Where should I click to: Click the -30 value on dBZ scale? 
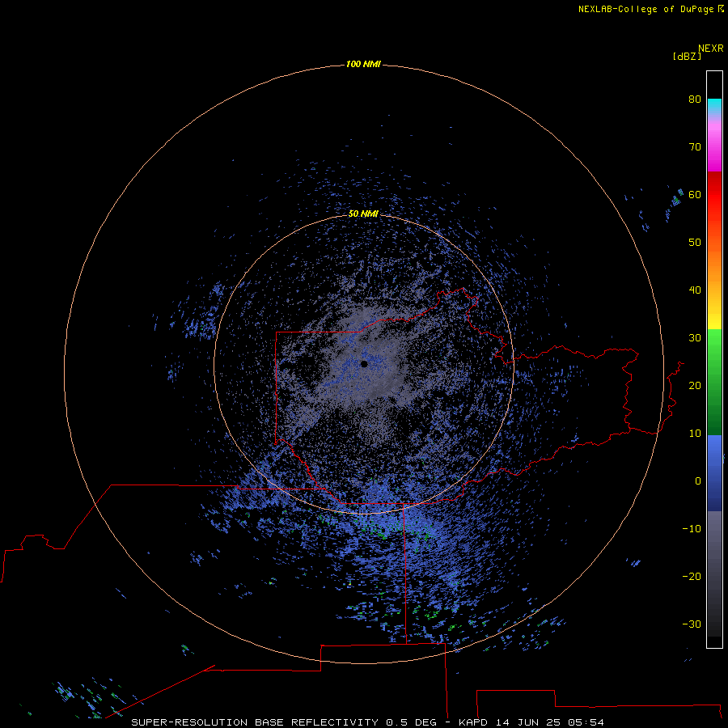tap(692, 624)
